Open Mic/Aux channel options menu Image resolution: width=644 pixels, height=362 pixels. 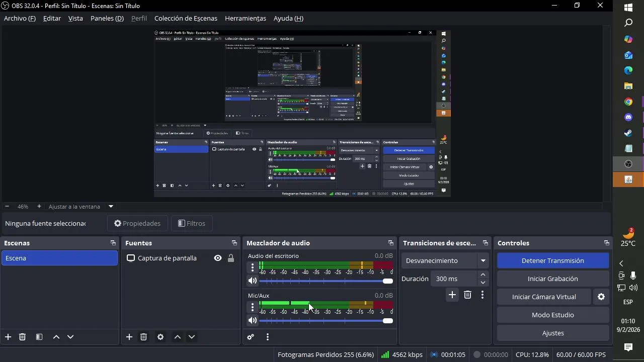pyautogui.click(x=253, y=307)
